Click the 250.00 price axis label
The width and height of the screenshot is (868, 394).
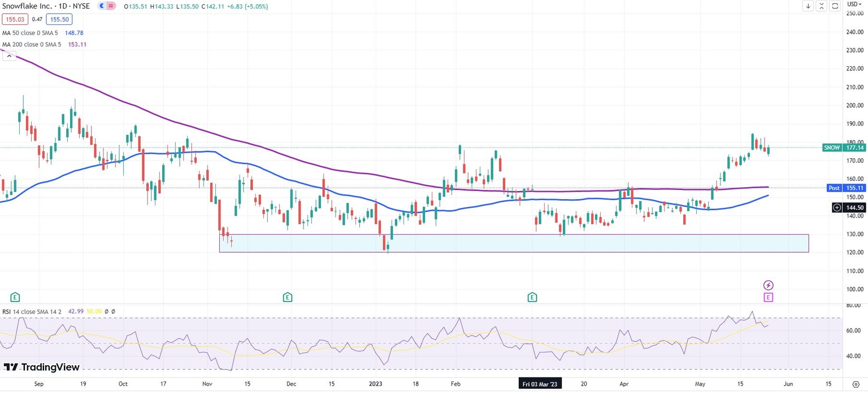[854, 14]
